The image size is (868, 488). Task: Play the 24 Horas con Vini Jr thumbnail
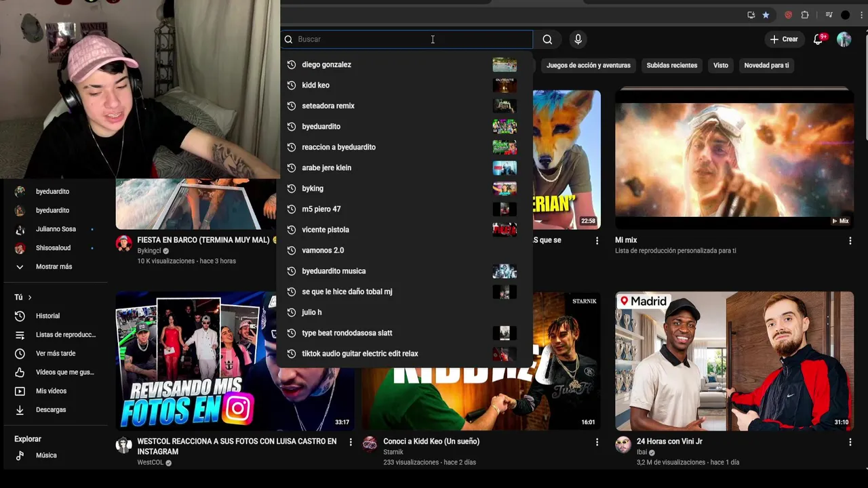coord(734,361)
